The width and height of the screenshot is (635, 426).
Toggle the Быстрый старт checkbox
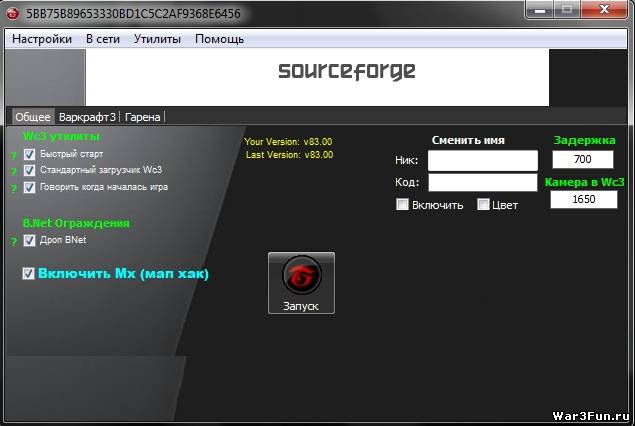(x=29, y=154)
